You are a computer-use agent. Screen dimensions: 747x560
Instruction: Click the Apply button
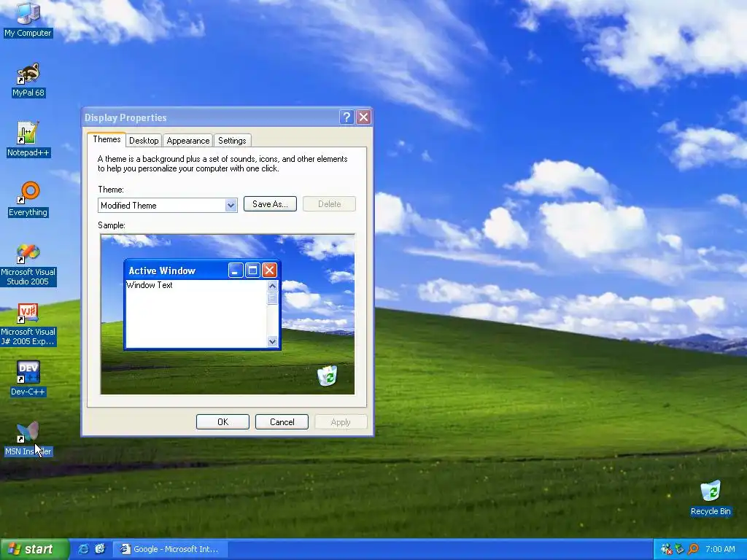point(341,422)
